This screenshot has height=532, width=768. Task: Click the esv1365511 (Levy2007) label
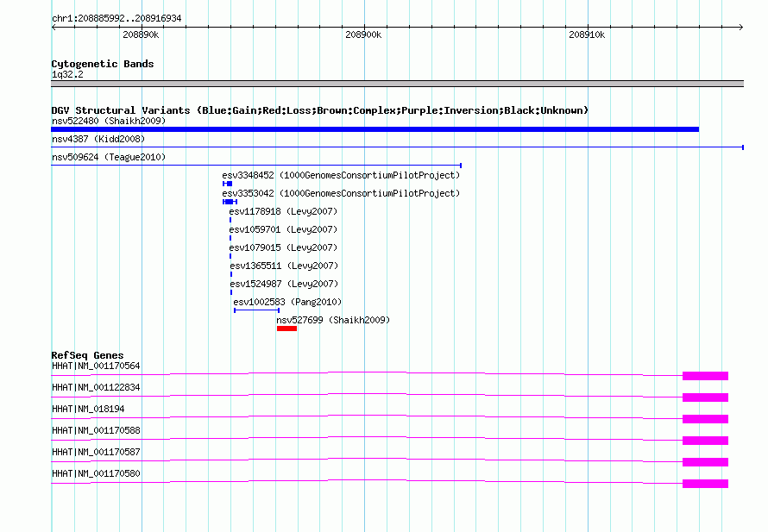[284, 266]
